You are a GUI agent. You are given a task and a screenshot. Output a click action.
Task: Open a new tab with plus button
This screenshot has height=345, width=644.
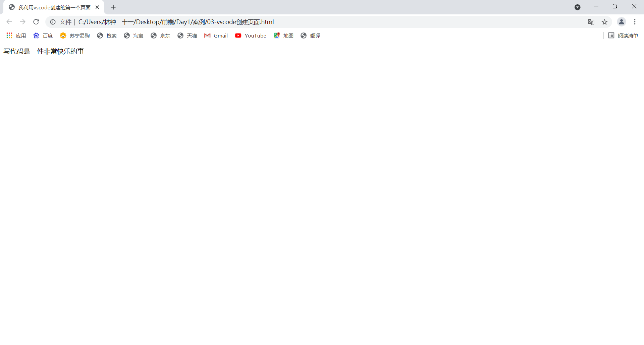coord(113,7)
